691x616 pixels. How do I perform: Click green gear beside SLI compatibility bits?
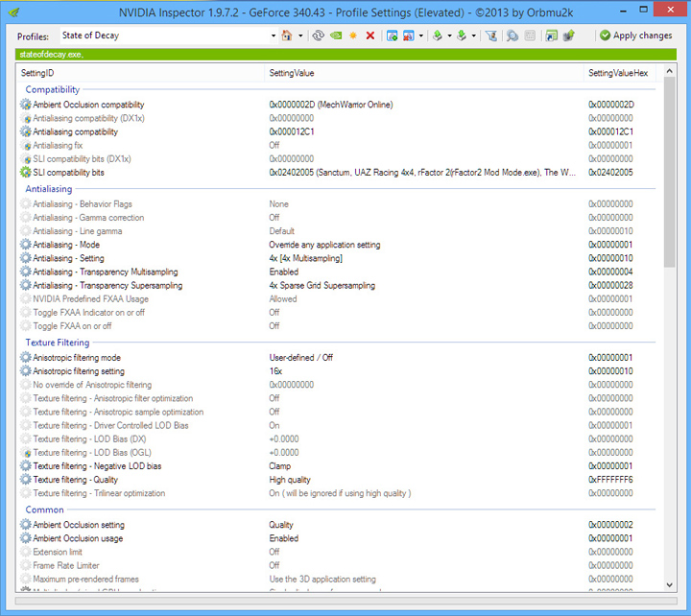(26, 173)
